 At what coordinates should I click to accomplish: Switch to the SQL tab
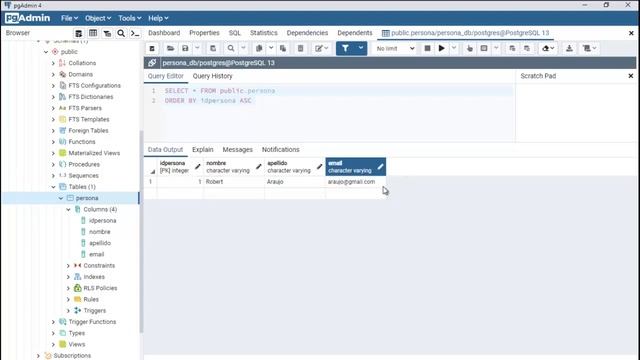click(235, 33)
